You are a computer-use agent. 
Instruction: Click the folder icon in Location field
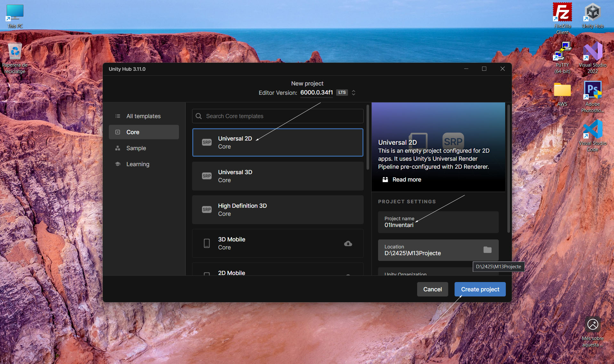(487, 250)
